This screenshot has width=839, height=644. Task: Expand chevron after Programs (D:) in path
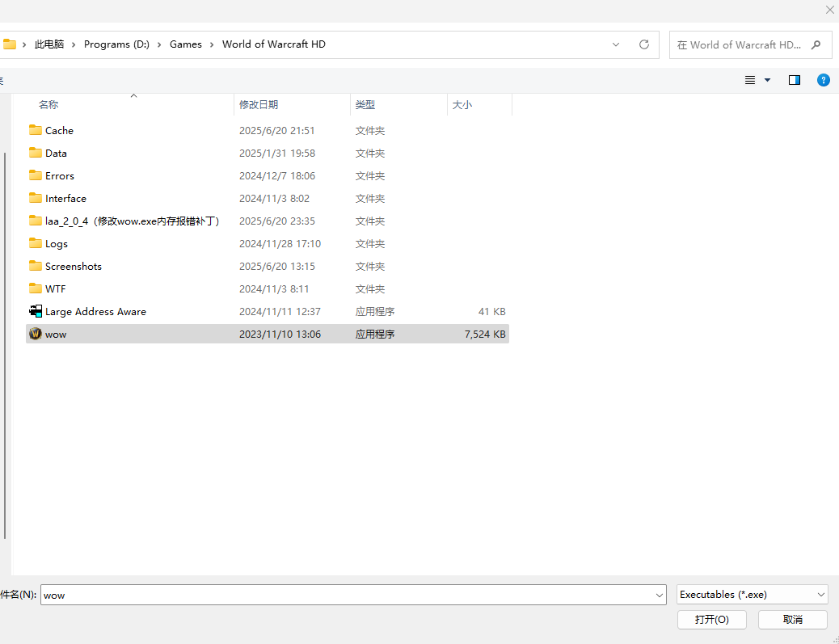click(x=159, y=44)
